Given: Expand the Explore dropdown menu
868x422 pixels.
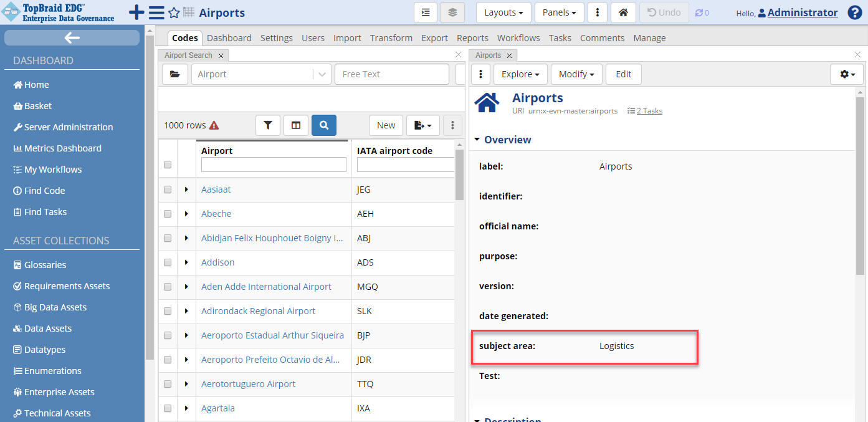Looking at the screenshot, I should tap(520, 74).
